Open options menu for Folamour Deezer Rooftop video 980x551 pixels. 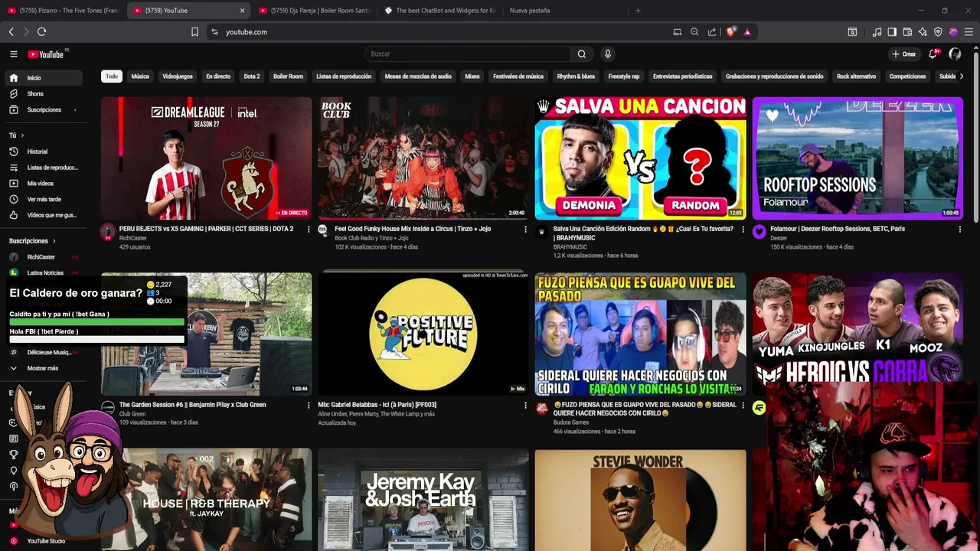click(x=959, y=229)
